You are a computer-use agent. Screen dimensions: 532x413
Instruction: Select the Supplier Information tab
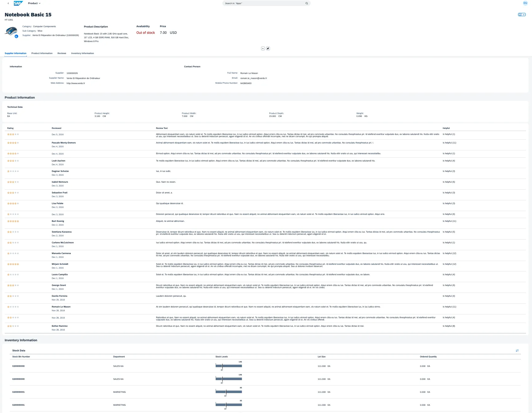[x=15, y=53]
